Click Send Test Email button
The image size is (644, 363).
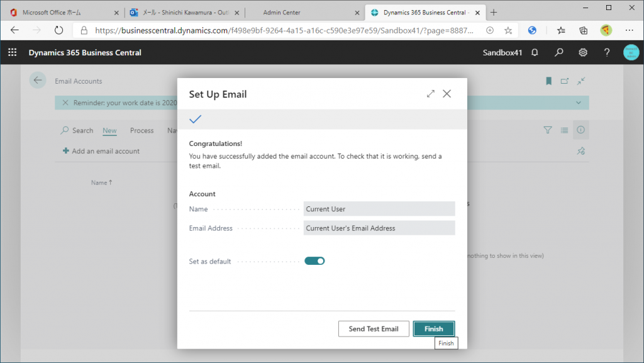coord(374,329)
